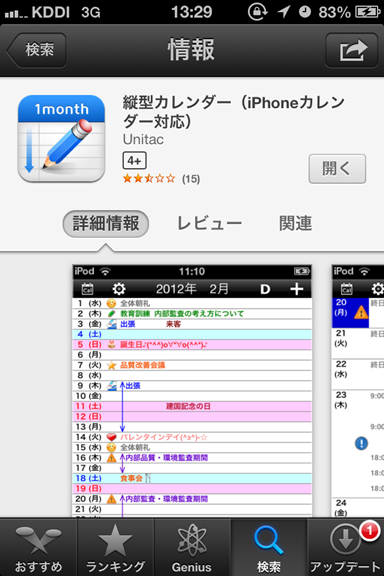View the first calendar screenshot thumbnail

tap(192, 391)
